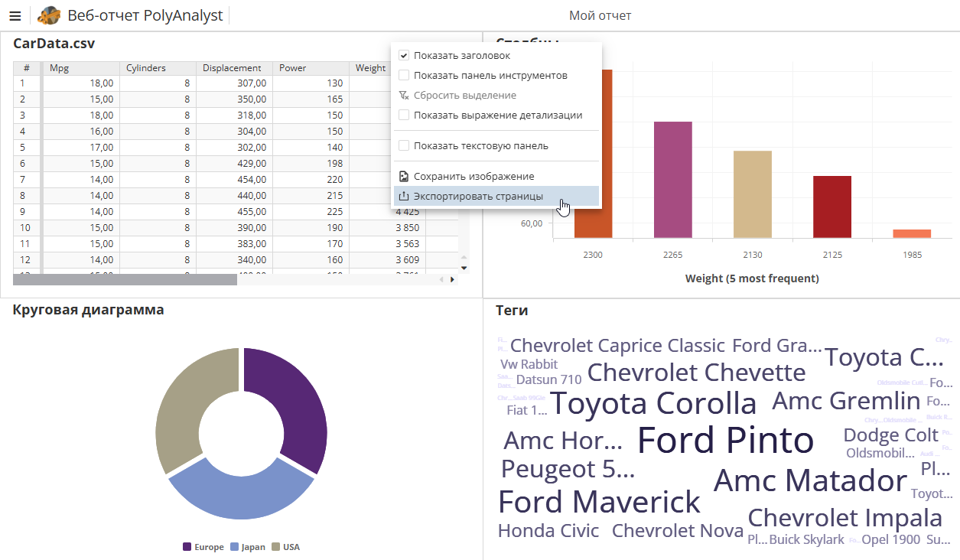Image resolution: width=960 pixels, height=560 pixels.
Task: Click the Теги panel title
Action: coord(512,310)
